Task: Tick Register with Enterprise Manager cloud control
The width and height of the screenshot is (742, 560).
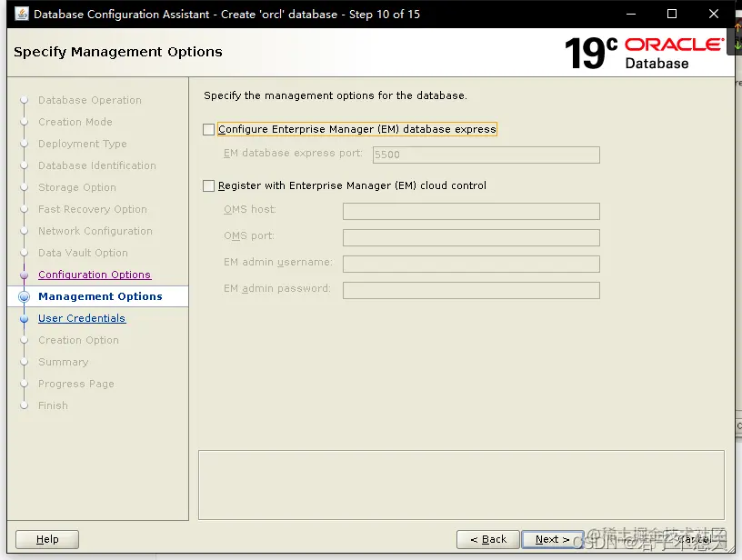Action: tap(209, 185)
